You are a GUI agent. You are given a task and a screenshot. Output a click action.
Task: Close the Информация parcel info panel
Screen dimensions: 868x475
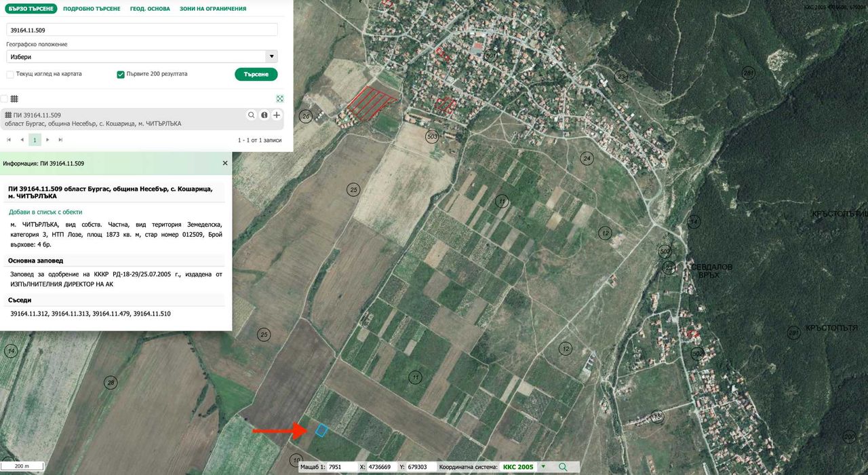[225, 164]
